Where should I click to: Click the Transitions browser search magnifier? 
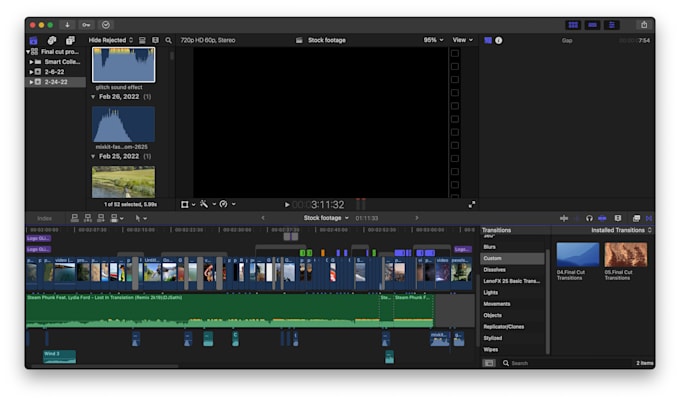point(506,363)
